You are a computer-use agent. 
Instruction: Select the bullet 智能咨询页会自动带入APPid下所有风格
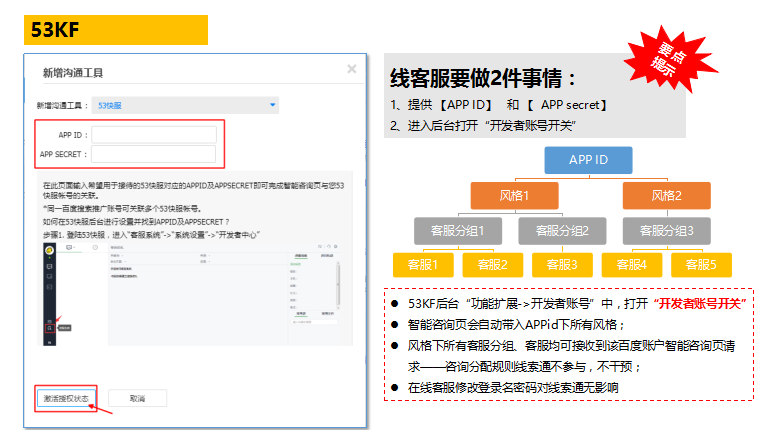tap(516, 325)
